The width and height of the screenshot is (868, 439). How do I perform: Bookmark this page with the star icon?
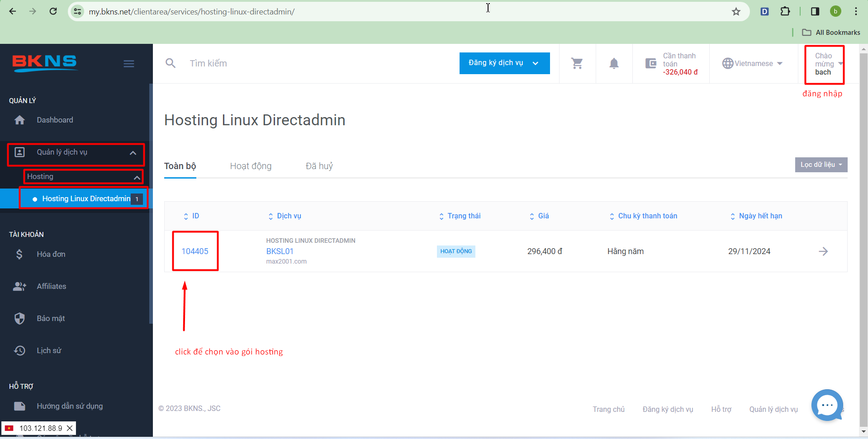pyautogui.click(x=736, y=11)
